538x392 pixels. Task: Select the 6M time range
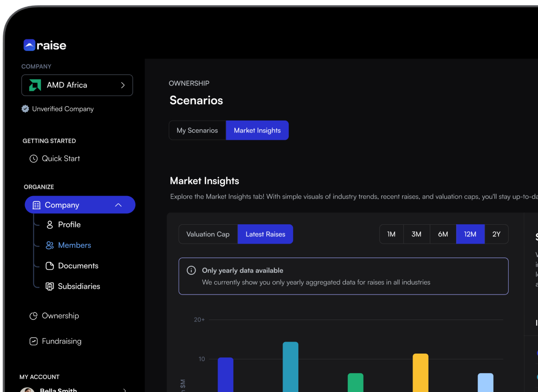pyautogui.click(x=443, y=234)
